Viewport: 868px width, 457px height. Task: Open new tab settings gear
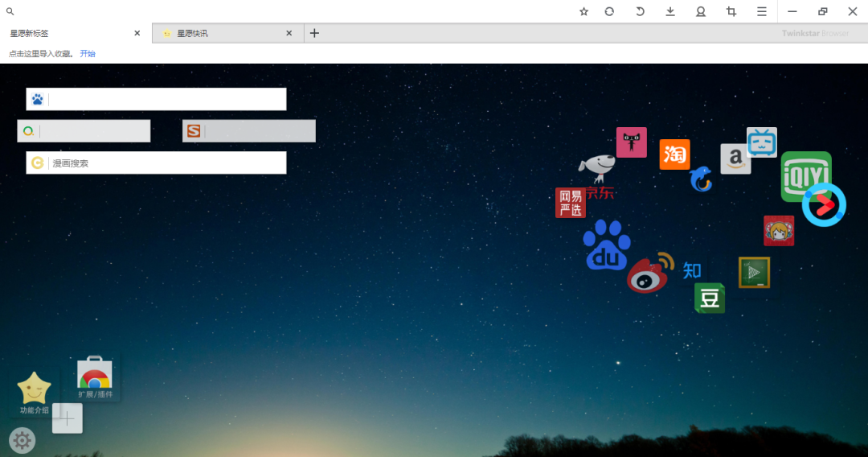[x=23, y=441]
